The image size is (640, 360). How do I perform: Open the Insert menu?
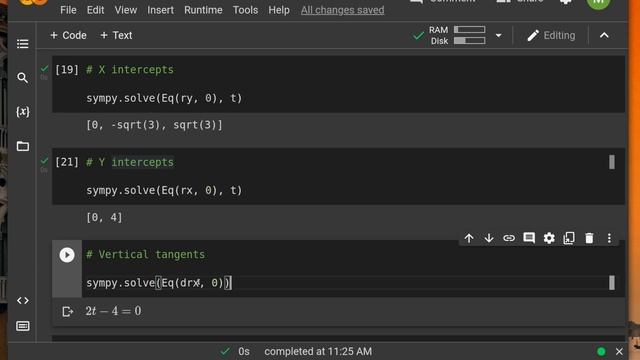tap(160, 10)
